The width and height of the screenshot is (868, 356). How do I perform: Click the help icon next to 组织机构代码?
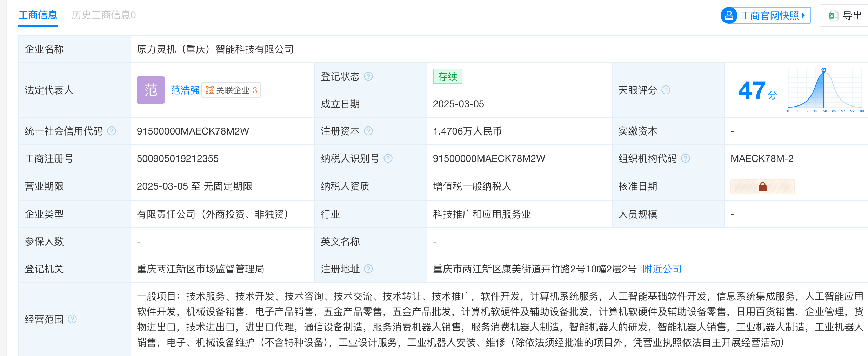tap(685, 158)
